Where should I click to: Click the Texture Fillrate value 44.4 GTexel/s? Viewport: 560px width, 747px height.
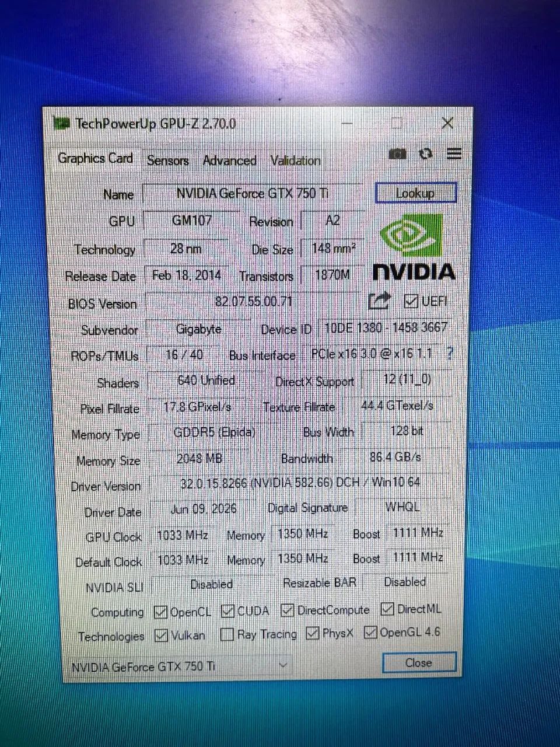coord(398,405)
